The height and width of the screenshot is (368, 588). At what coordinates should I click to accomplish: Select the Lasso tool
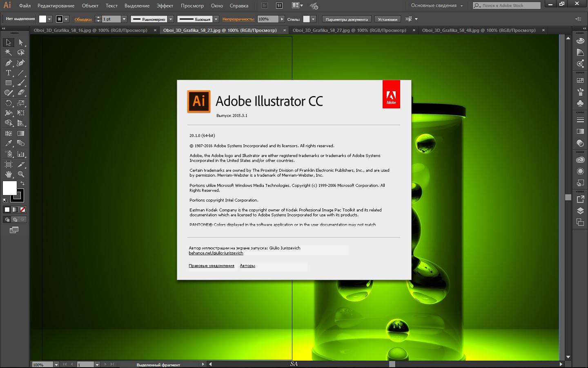pyautogui.click(x=21, y=52)
